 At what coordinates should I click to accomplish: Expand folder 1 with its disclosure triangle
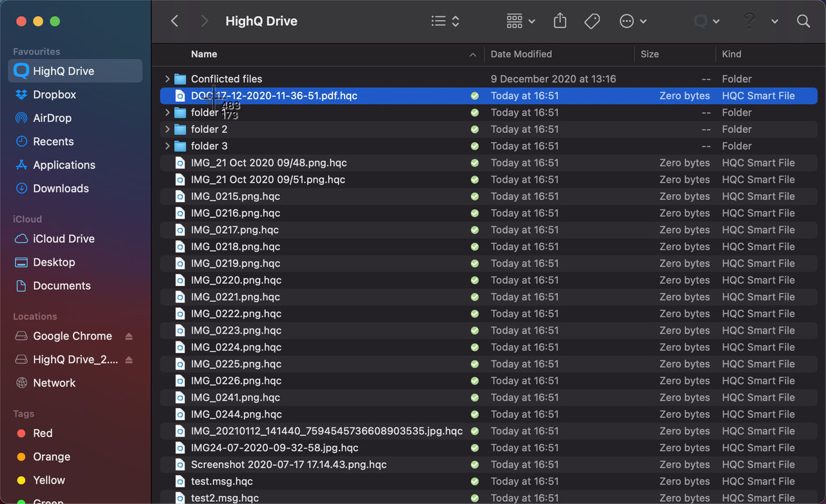click(x=167, y=112)
